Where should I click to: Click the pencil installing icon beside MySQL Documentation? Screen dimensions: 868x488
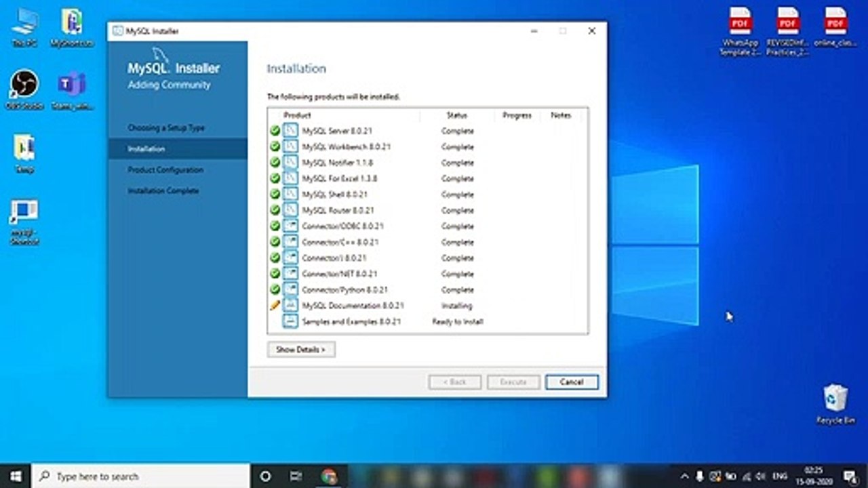click(275, 306)
